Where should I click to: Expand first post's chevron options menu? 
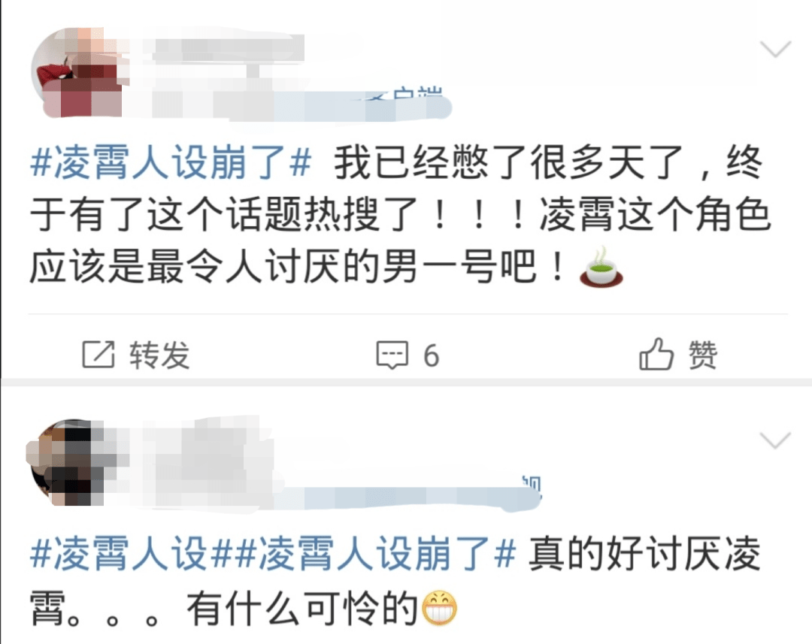tap(775, 49)
